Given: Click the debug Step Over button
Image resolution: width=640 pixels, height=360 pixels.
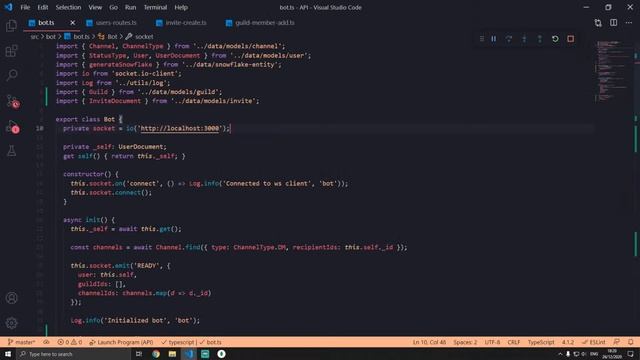Looking at the screenshot, I should coord(509,39).
